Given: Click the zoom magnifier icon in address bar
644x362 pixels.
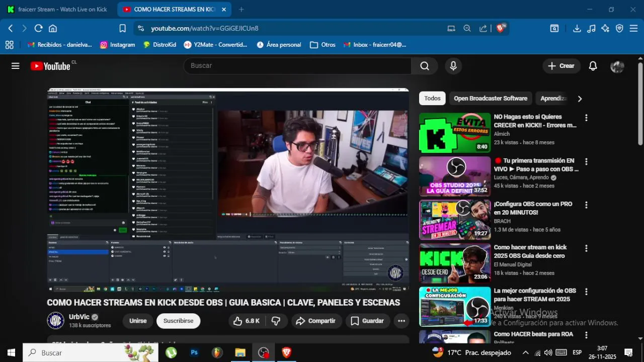Looking at the screenshot, I should point(467,29).
